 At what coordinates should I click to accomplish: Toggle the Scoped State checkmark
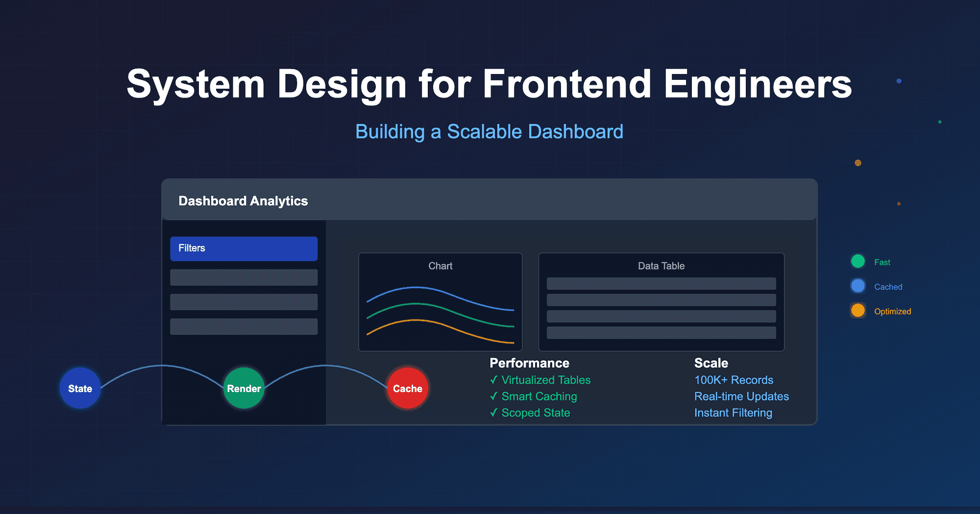click(x=493, y=413)
